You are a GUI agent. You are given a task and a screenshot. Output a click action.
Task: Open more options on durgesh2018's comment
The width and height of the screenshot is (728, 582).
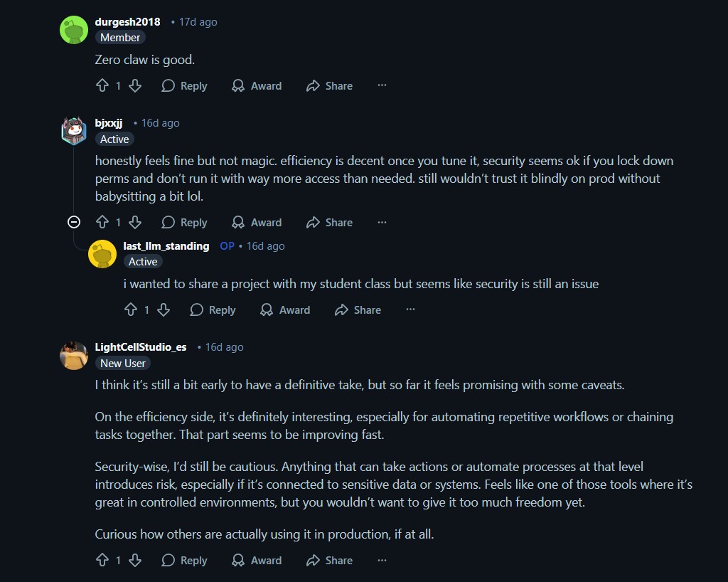tap(382, 85)
